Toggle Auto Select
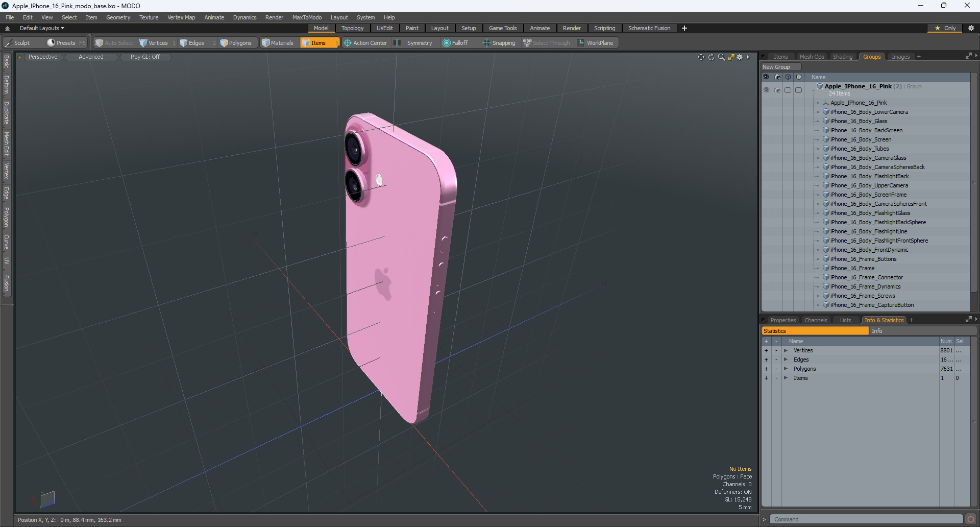 click(x=114, y=43)
